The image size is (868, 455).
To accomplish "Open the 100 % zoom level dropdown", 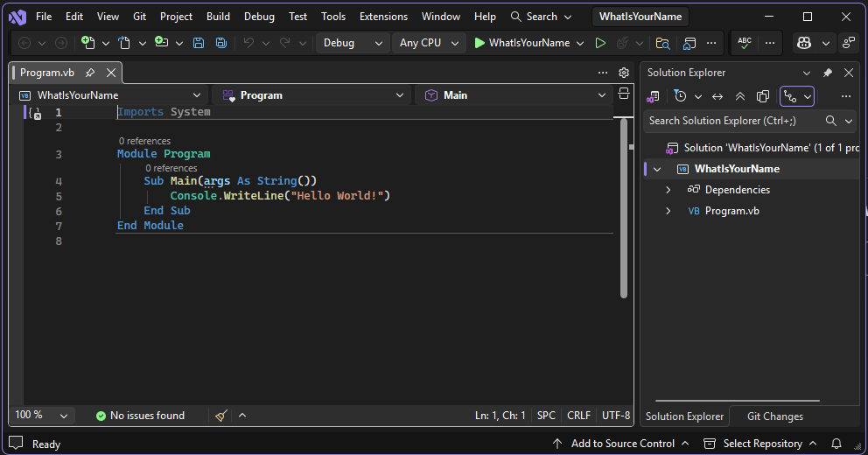I will coord(40,416).
